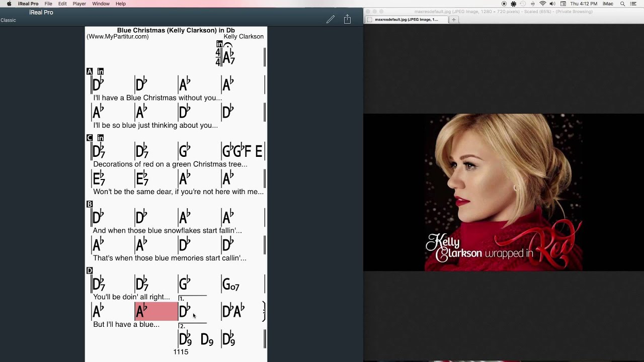This screenshot has height=362, width=644.
Task: Click the song title 'Blue Christmas (Kelly Clarkson) in Db'
Action: 176,30
